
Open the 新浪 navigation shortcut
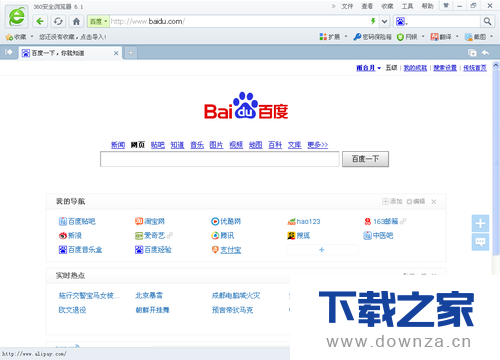click(70, 236)
